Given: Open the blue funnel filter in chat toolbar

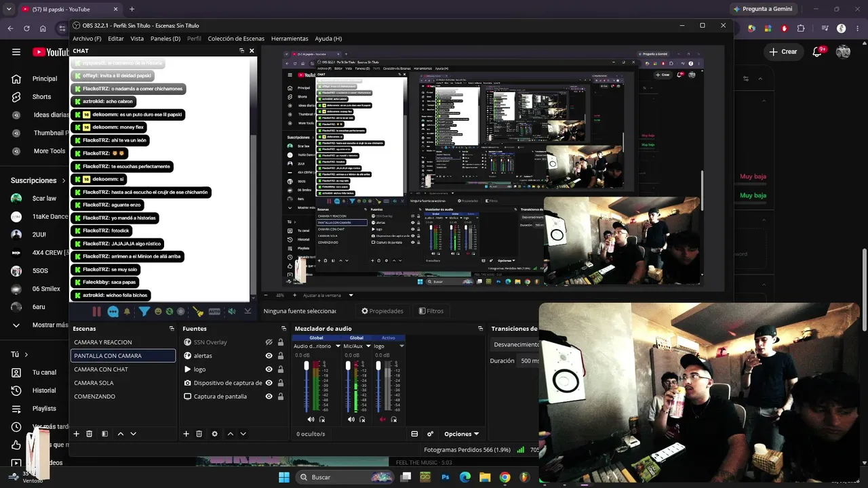Looking at the screenshot, I should 144,312.
